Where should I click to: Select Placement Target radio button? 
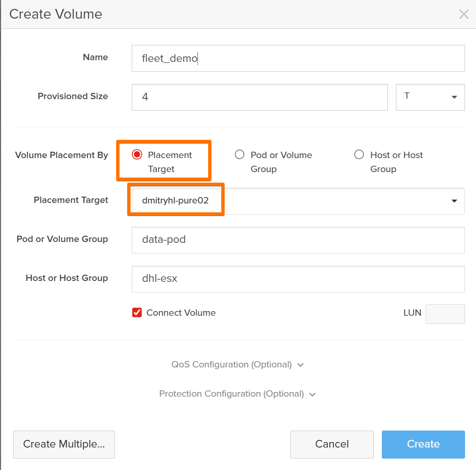137,155
